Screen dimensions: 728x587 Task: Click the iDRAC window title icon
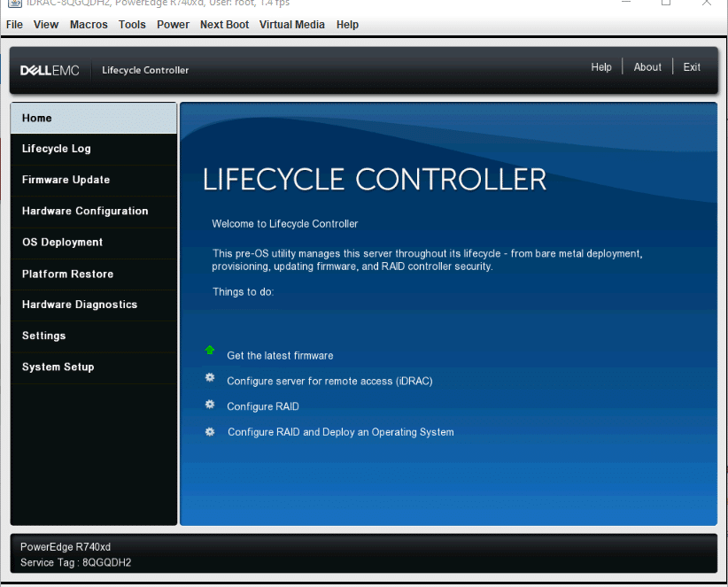[14, 4]
